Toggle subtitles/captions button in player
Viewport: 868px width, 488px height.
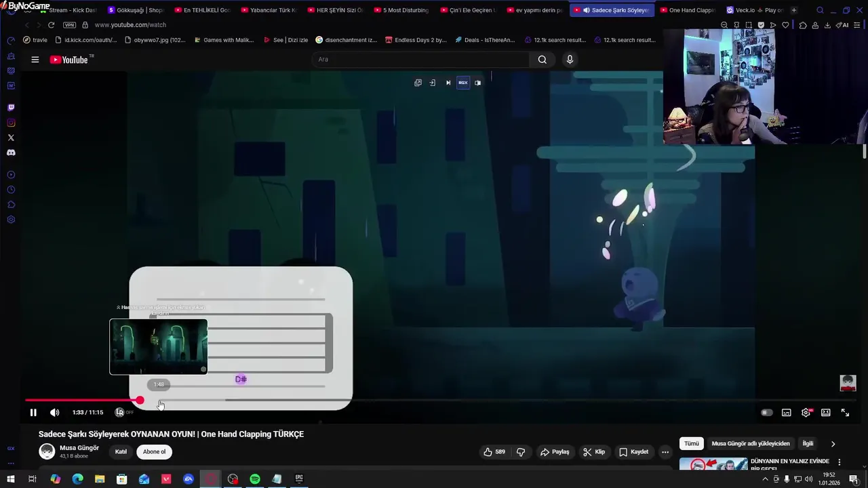tap(787, 412)
